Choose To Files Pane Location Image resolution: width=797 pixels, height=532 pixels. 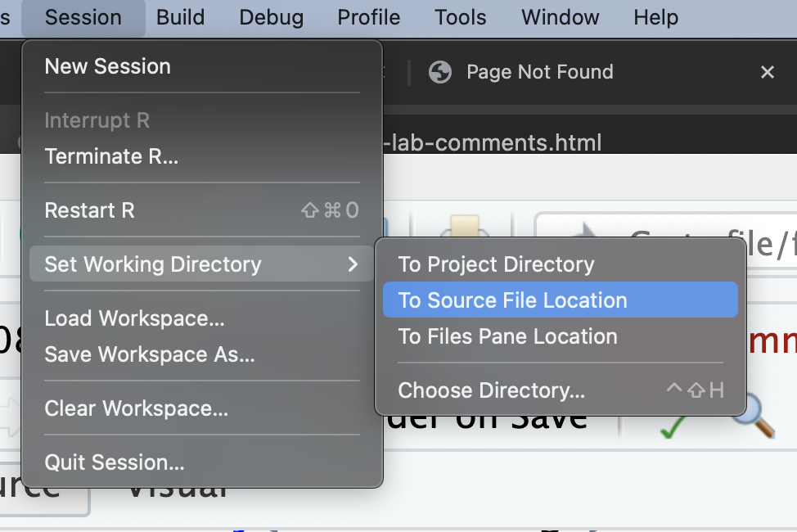[x=507, y=336]
